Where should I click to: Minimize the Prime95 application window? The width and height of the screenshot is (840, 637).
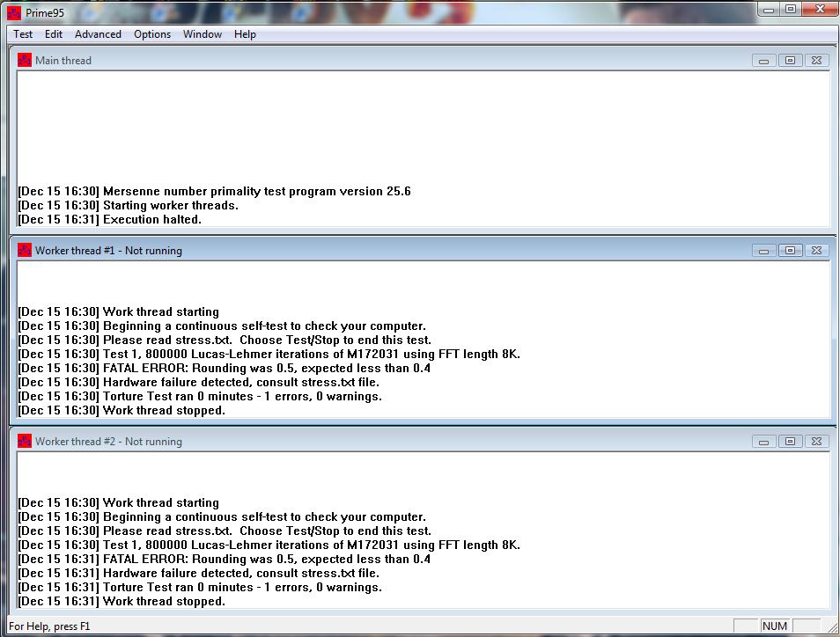tap(769, 10)
